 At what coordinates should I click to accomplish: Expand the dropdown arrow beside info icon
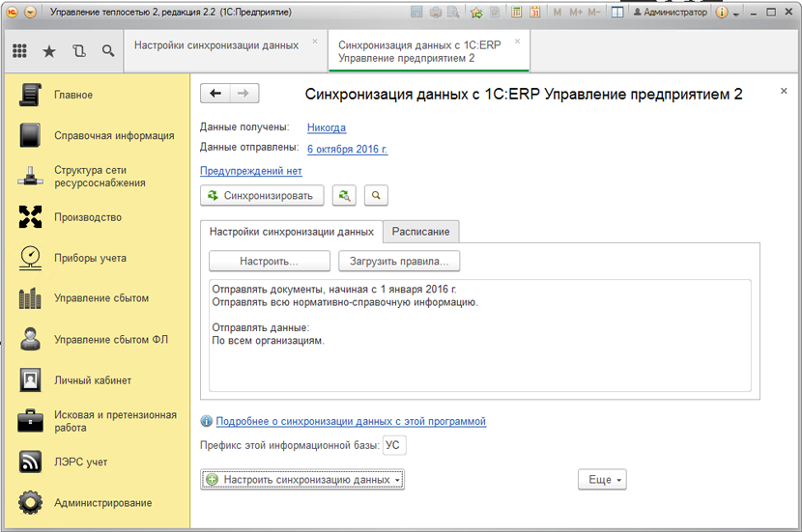(736, 14)
